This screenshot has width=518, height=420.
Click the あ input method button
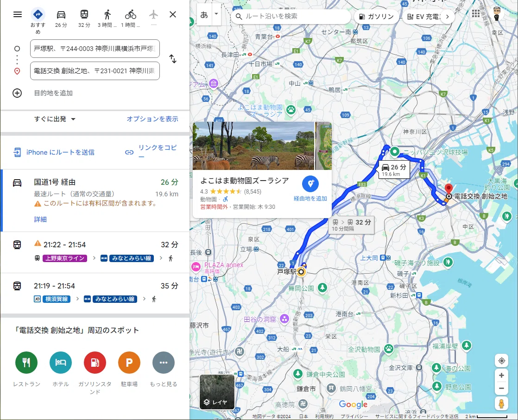(x=204, y=14)
